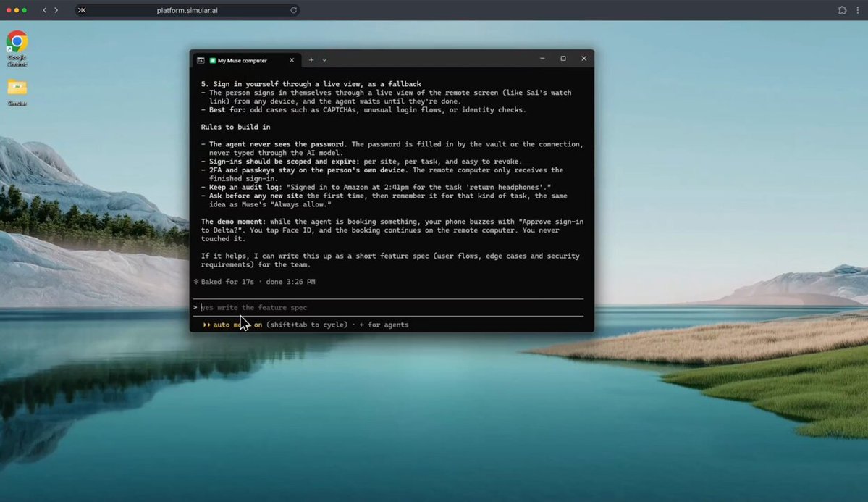
Task: Click the 'Sign-ins should be scoped and expire' line
Action: (x=361, y=162)
